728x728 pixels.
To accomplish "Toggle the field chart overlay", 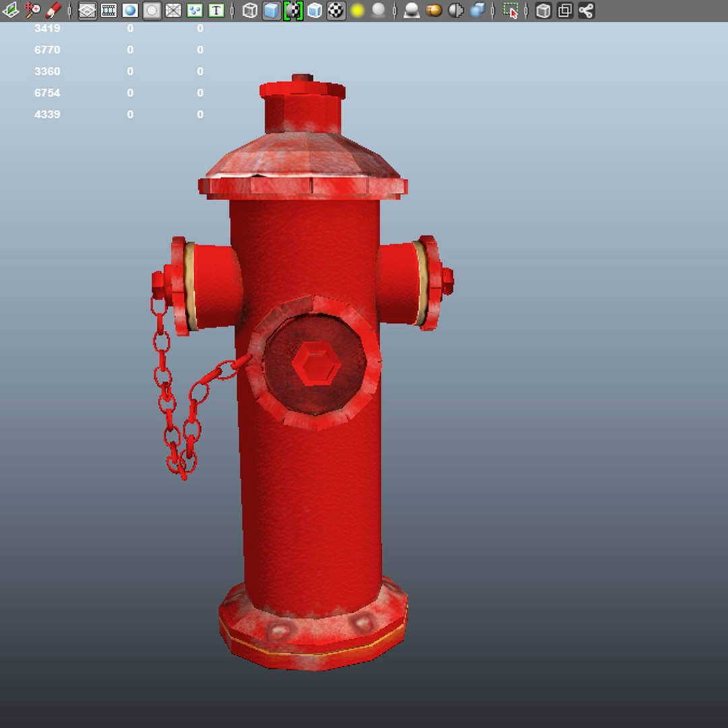I will [x=173, y=10].
